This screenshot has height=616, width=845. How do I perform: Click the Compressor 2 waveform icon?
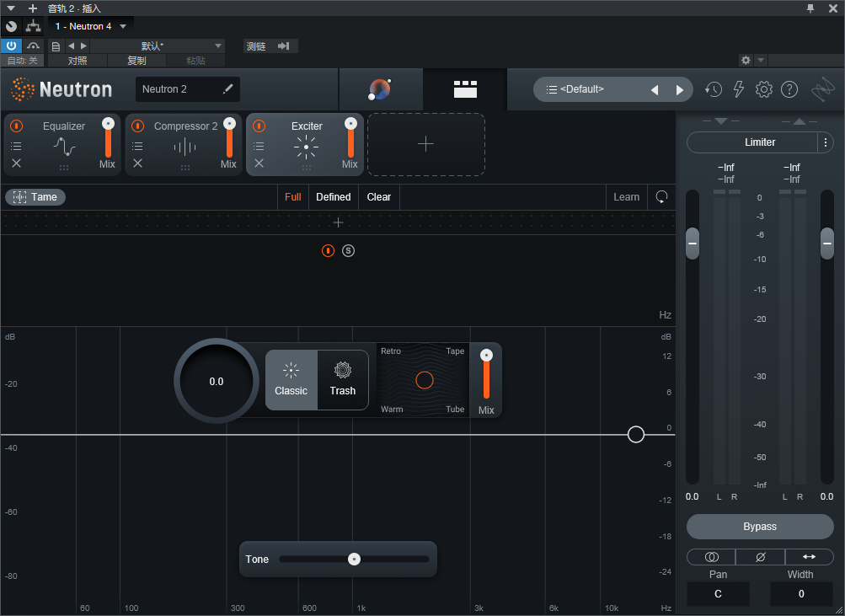185,147
